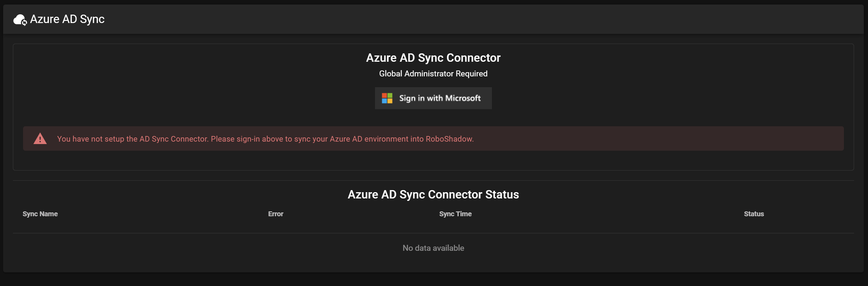Select the Azure AD Sync Connector Status heading
Image resolution: width=868 pixels, height=286 pixels.
point(433,195)
